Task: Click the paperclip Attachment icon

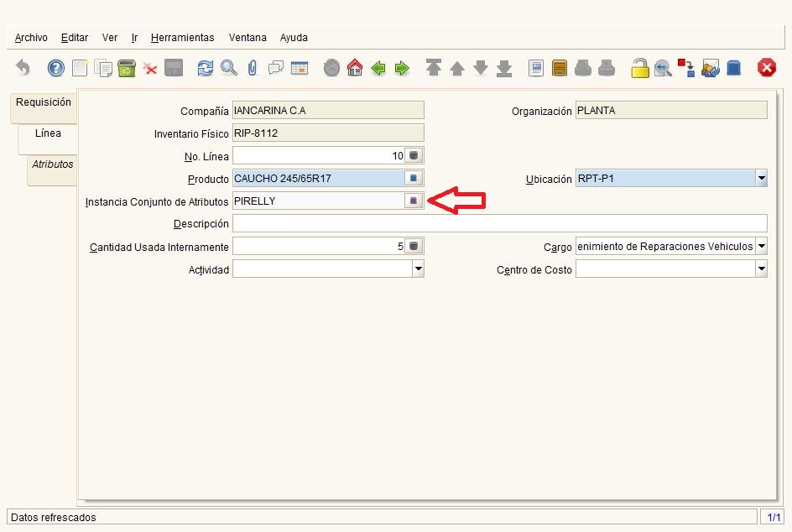Action: (253, 68)
